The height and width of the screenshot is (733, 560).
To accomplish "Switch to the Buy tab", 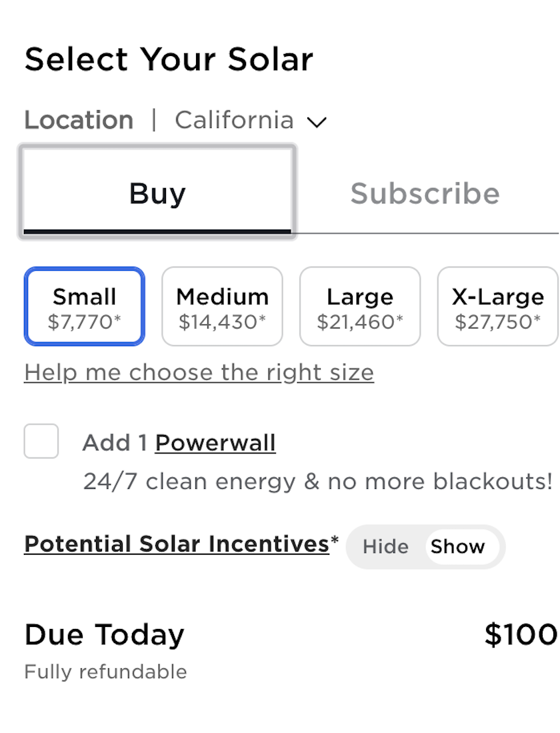I will [157, 192].
